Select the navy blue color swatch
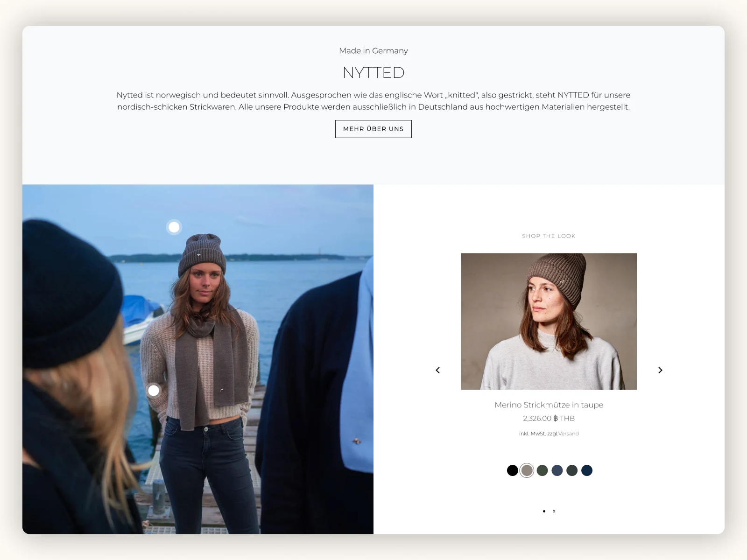 [x=587, y=470]
